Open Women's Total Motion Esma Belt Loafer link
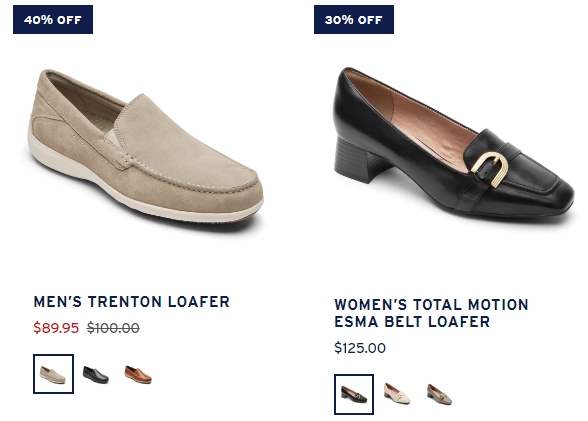This screenshot has height=421, width=588. 431,313
